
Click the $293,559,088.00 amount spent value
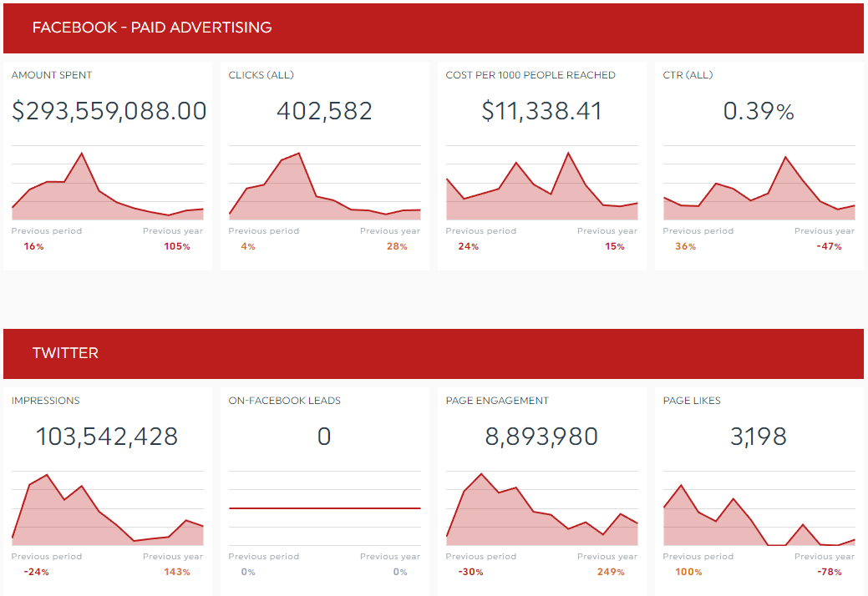coord(109,111)
